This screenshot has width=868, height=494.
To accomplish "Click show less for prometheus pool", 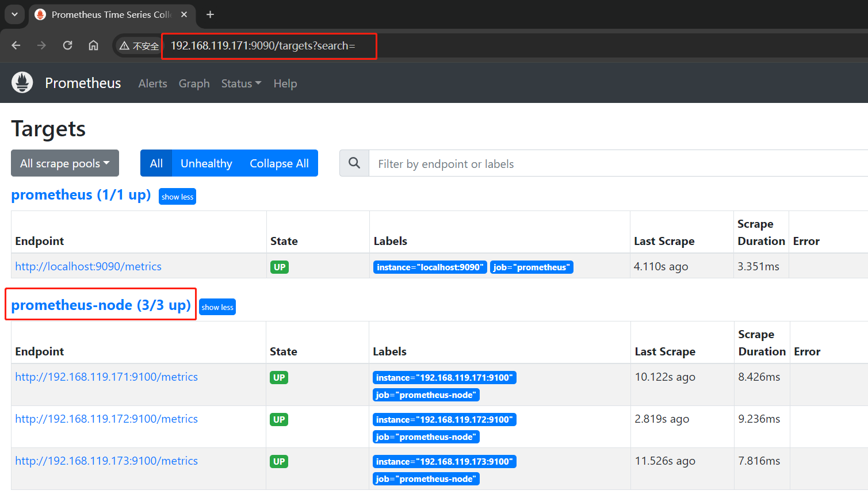I will [x=177, y=197].
